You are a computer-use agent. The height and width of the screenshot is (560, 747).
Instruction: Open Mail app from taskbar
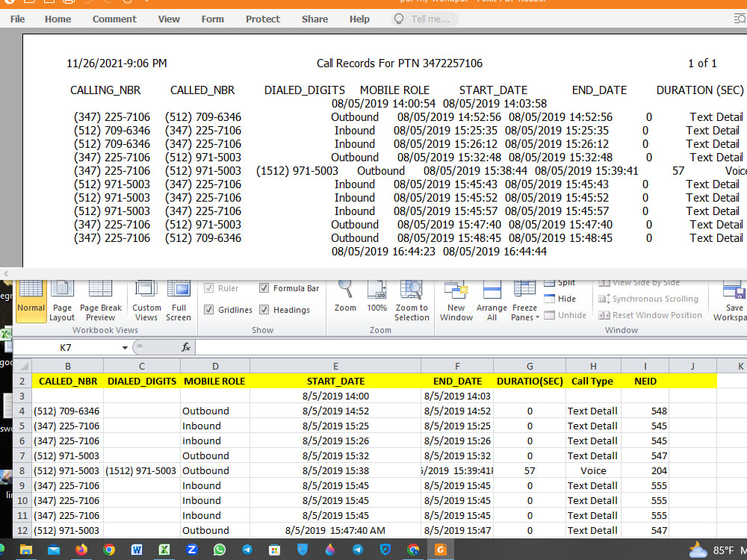pyautogui.click(x=53, y=550)
